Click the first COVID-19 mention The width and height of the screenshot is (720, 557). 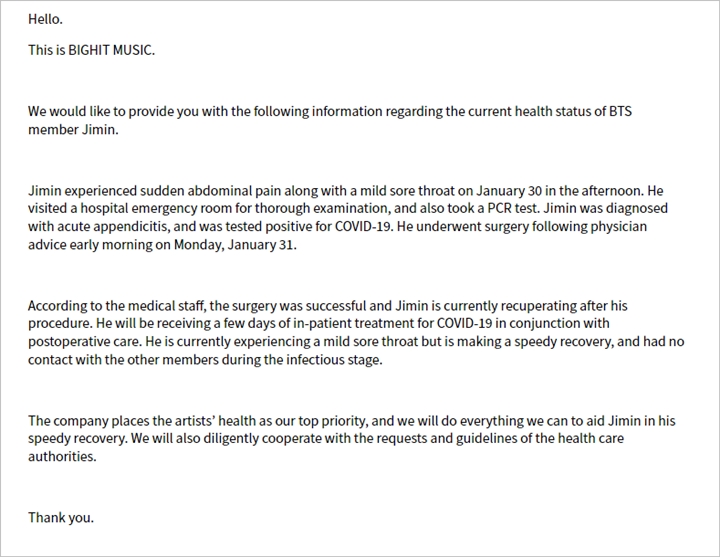click(x=364, y=226)
